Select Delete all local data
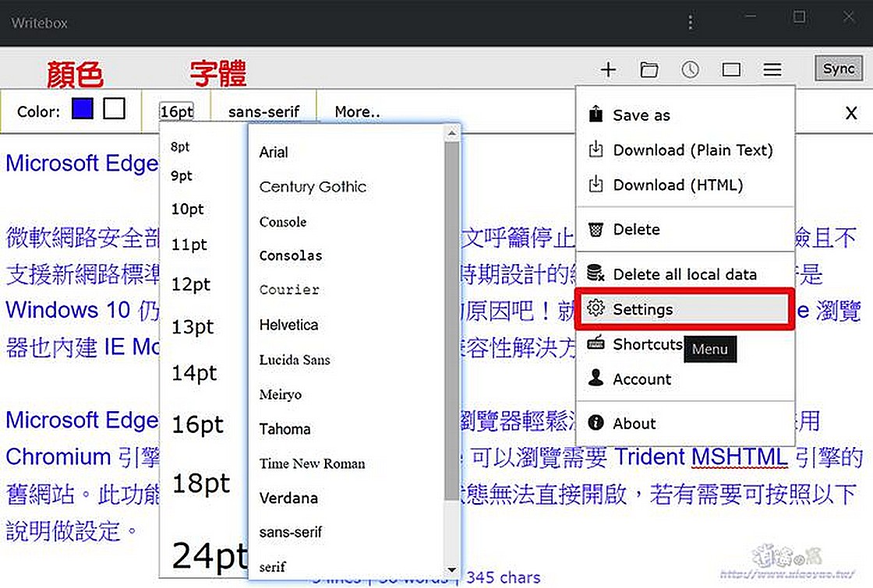 (x=685, y=274)
